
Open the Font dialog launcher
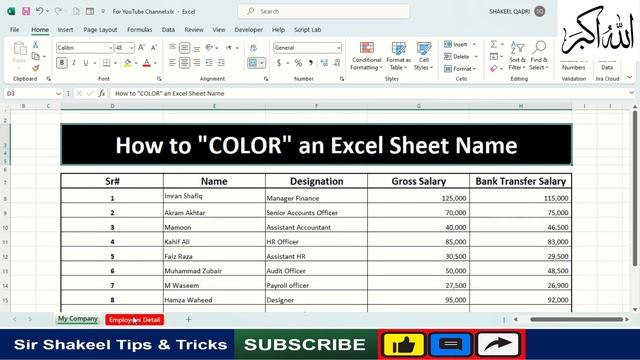tap(159, 79)
